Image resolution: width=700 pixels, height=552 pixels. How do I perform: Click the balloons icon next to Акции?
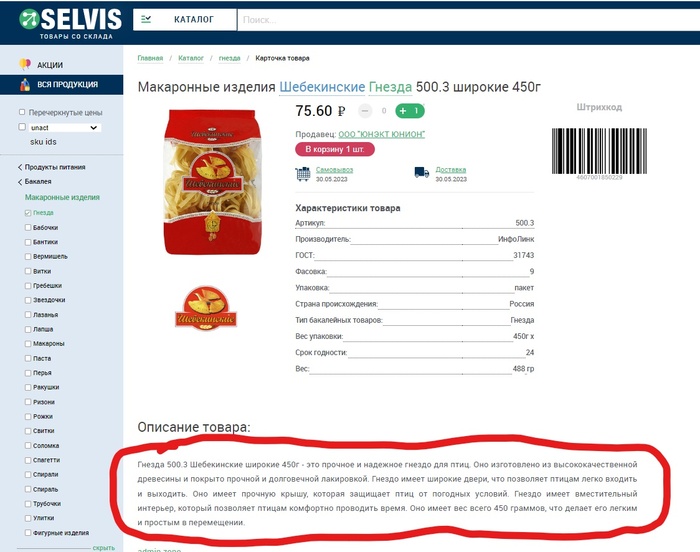(25, 64)
